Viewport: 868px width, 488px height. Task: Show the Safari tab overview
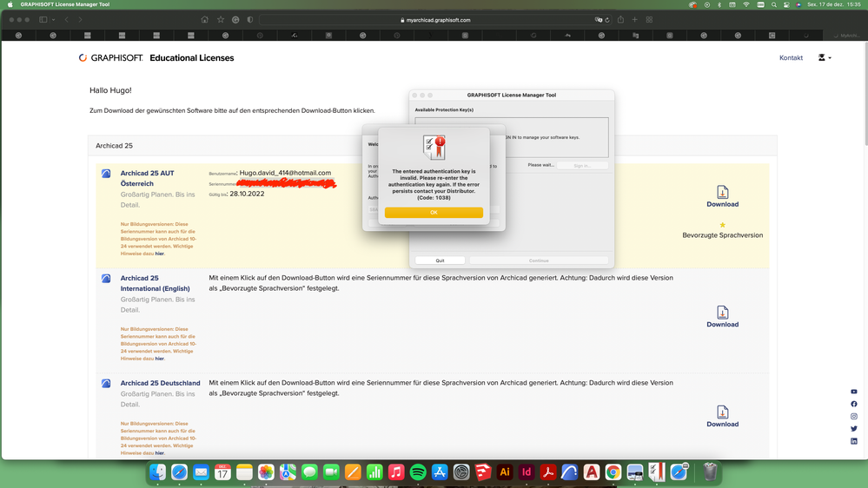[x=649, y=19]
